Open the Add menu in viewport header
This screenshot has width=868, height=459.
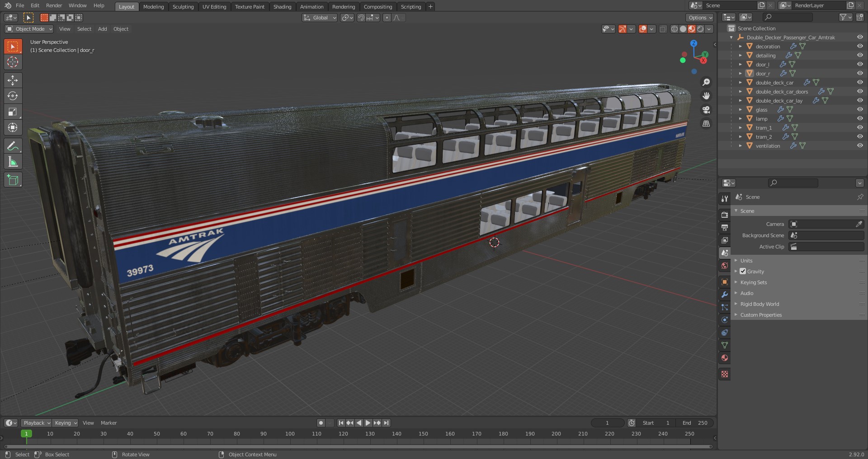(x=103, y=29)
